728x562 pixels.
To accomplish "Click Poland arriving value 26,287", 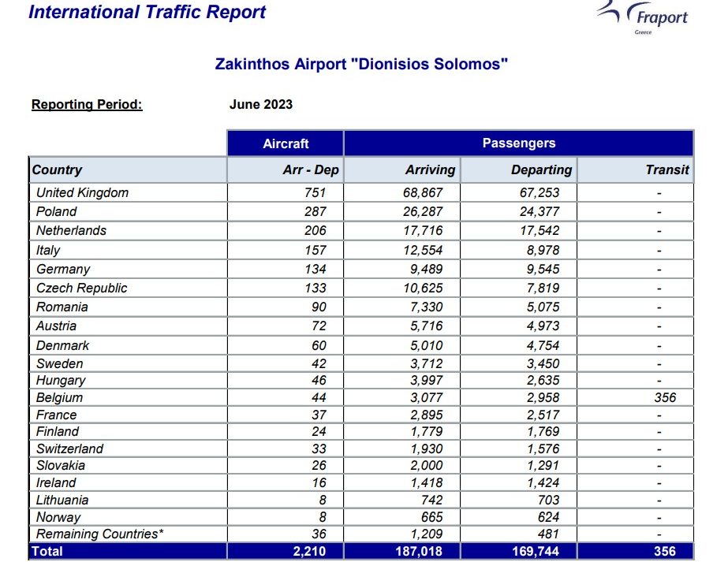I will (423, 211).
